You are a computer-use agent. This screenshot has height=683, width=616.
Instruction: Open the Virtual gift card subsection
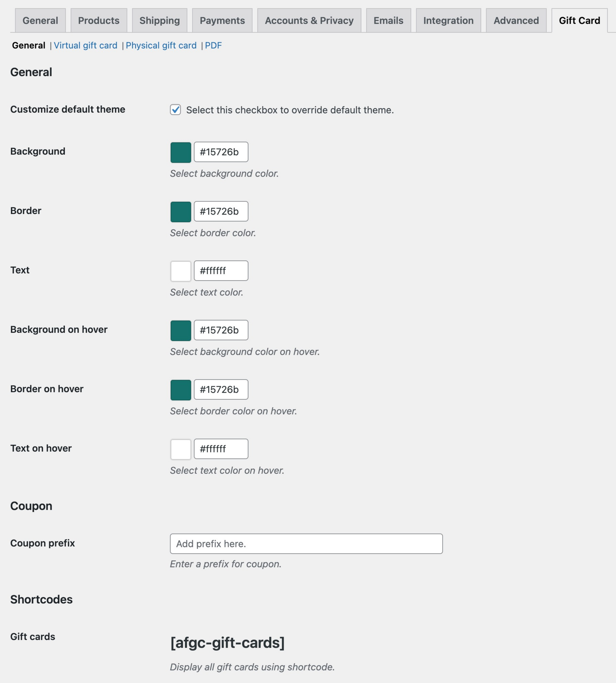coord(85,45)
